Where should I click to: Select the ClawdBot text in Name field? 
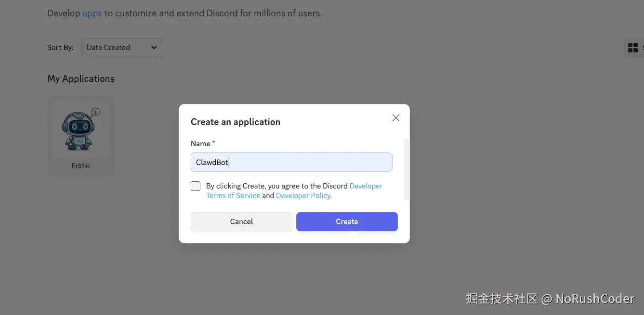[211, 162]
